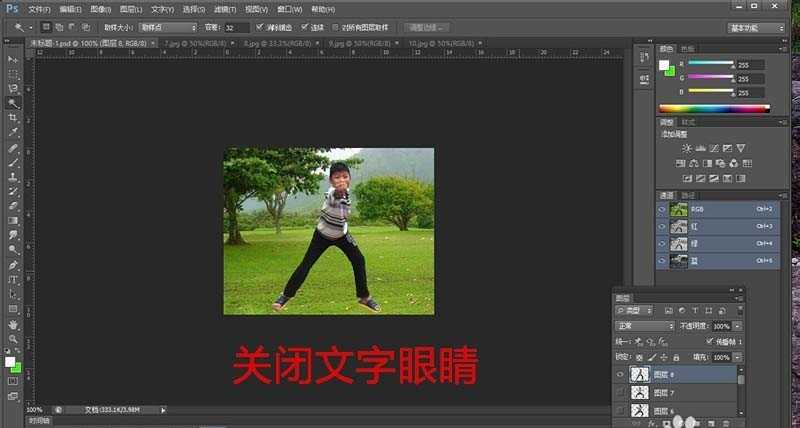Hide layer 图层 8 via eye icon

[621, 375]
